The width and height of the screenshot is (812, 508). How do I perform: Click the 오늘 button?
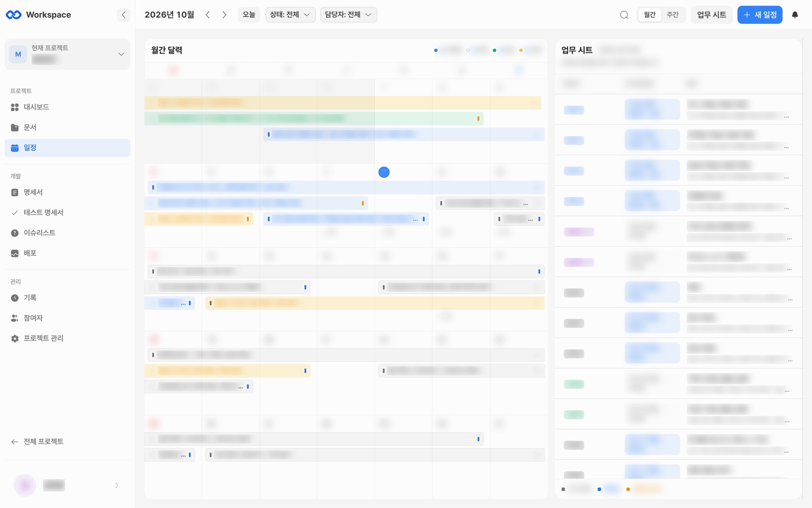pyautogui.click(x=249, y=15)
